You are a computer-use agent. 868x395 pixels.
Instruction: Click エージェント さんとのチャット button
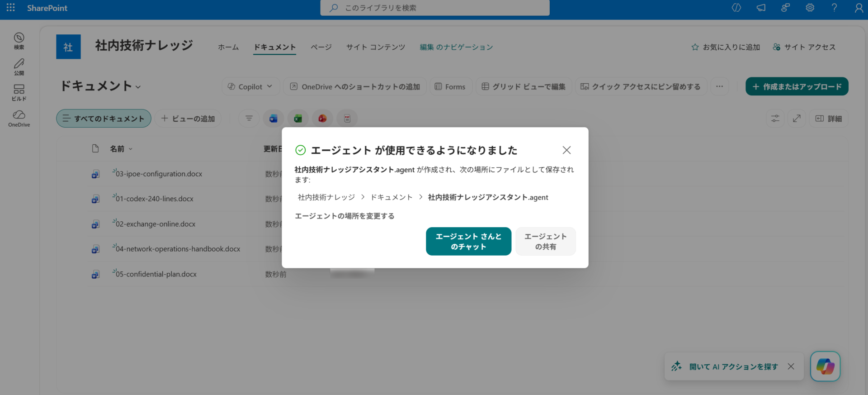tap(468, 242)
